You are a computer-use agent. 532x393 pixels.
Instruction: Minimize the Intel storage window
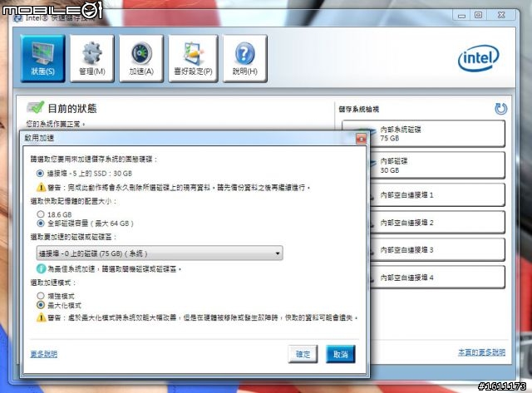(x=461, y=15)
